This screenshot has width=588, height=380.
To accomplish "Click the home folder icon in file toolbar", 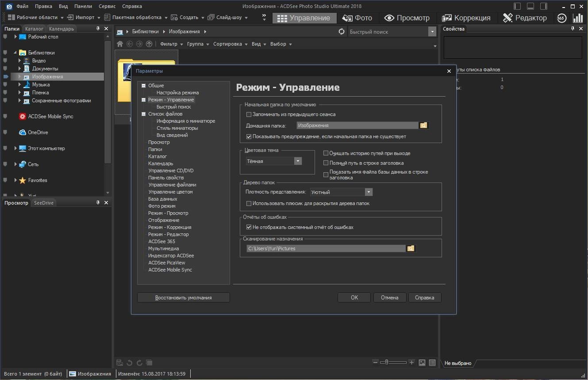I will click(x=120, y=44).
